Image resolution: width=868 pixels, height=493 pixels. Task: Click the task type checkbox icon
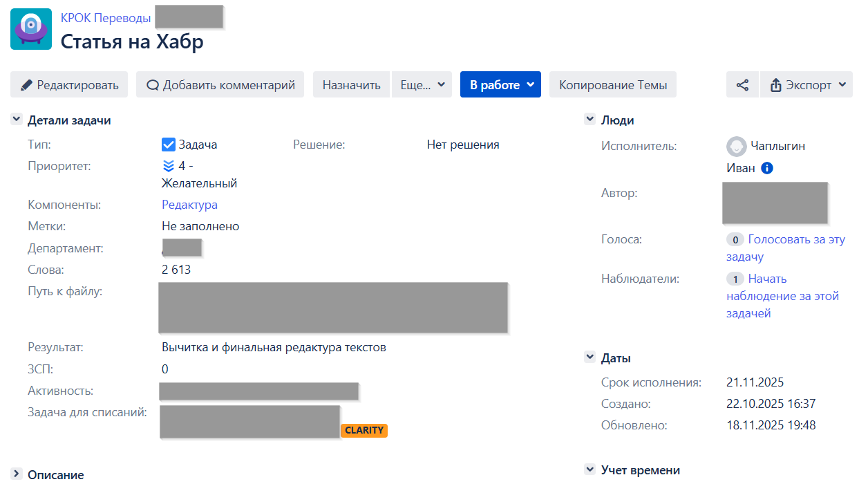point(168,145)
